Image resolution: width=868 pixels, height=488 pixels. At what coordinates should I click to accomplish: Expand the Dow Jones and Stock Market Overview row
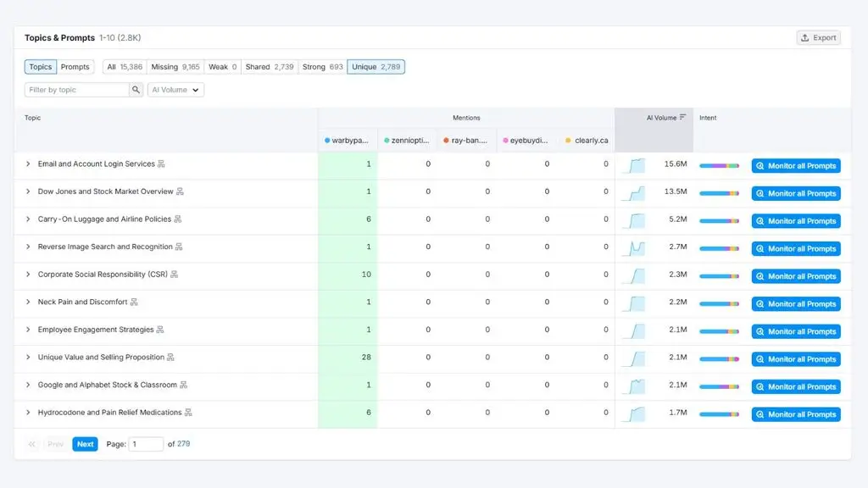[x=28, y=191]
